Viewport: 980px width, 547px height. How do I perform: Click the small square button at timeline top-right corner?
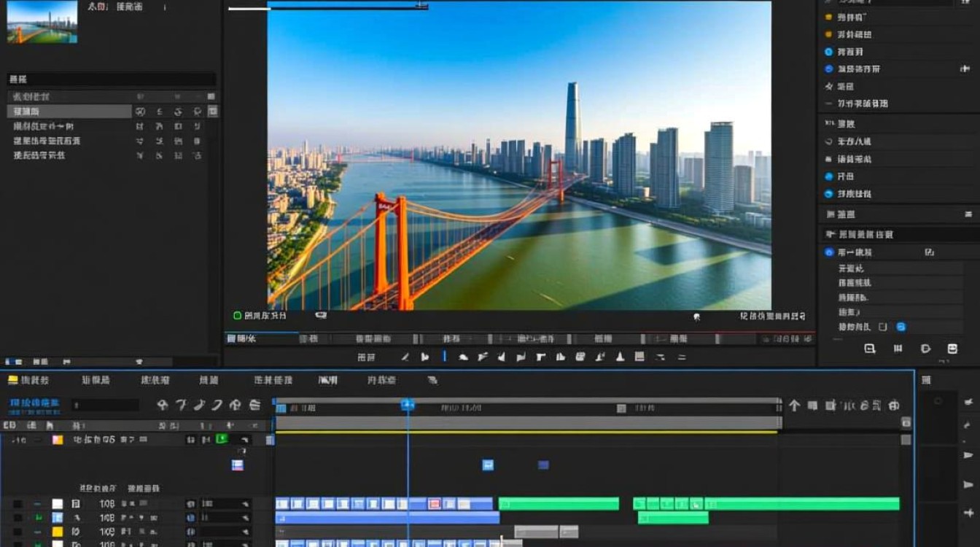pos(906,422)
